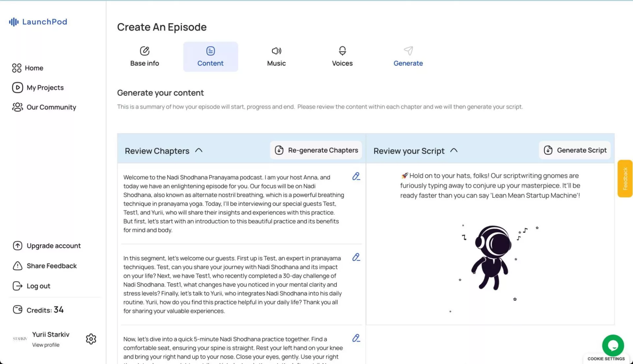The width and height of the screenshot is (633, 364).
Task: Edit the second chapter's guest segment text
Action: click(x=356, y=257)
